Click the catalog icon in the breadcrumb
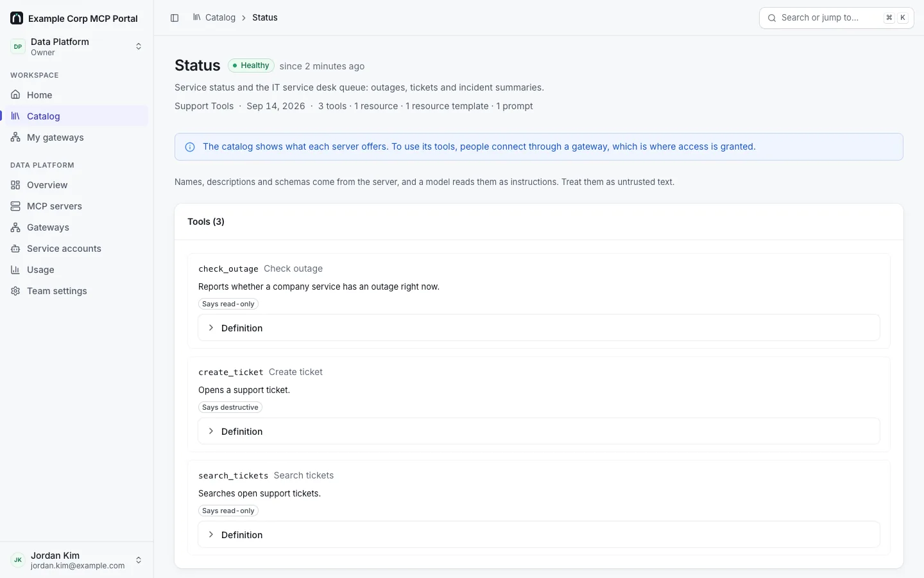This screenshot has height=578, width=924. (x=197, y=17)
